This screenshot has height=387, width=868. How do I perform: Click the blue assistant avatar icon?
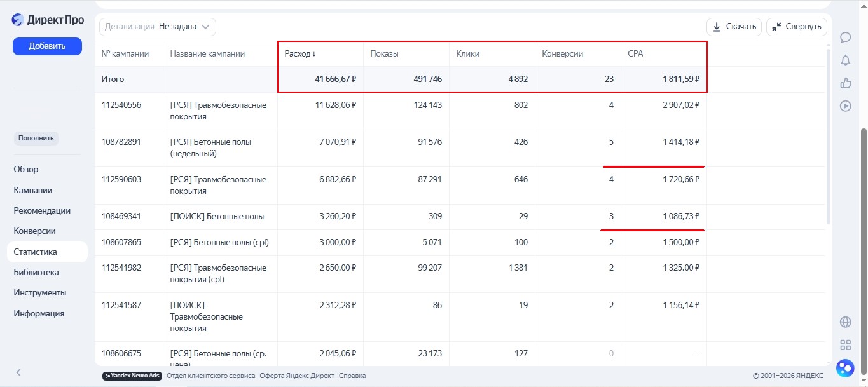pyautogui.click(x=845, y=368)
